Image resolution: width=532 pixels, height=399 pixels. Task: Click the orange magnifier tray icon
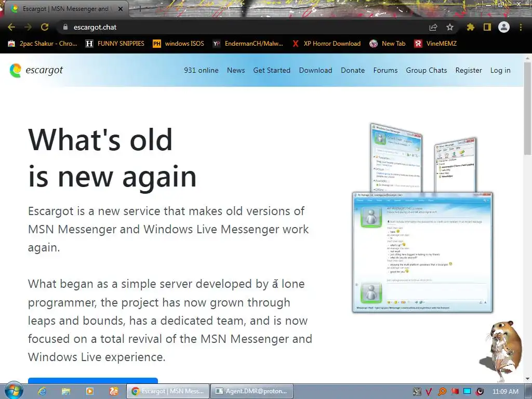[x=442, y=392]
